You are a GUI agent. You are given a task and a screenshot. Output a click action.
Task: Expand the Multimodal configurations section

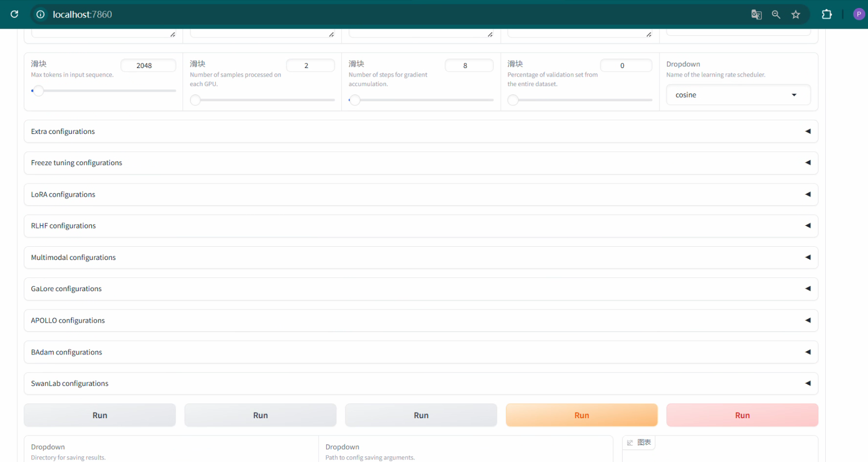click(x=421, y=257)
